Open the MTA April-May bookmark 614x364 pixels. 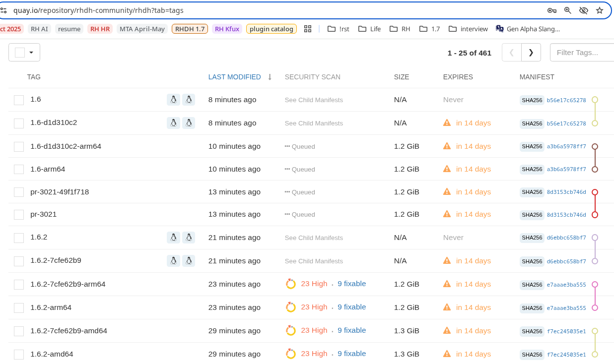[142, 29]
